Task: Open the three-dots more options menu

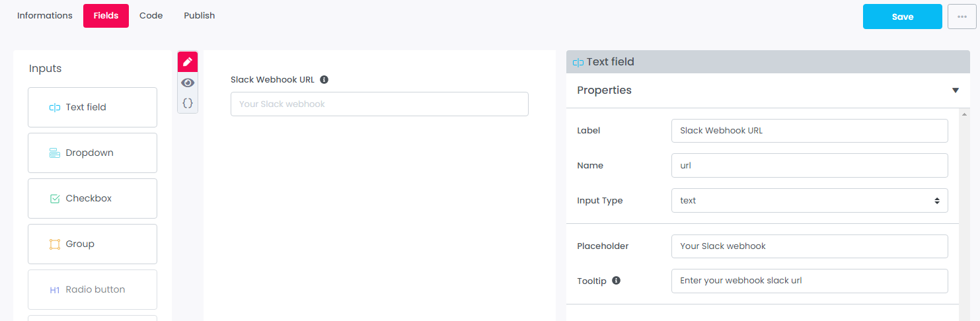Action: coord(961,17)
